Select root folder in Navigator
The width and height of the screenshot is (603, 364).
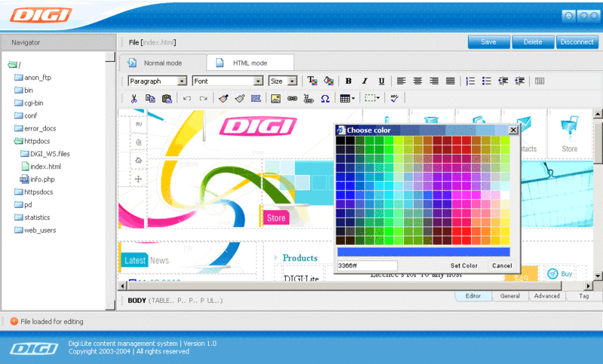pyautogui.click(x=14, y=65)
